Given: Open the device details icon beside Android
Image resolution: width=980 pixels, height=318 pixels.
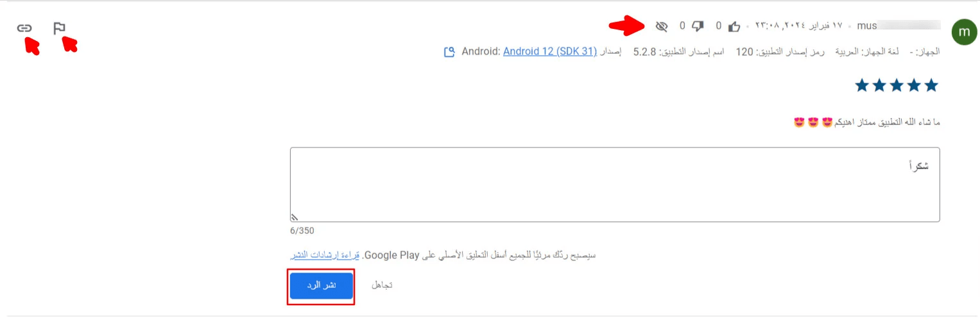Looking at the screenshot, I should pos(450,51).
